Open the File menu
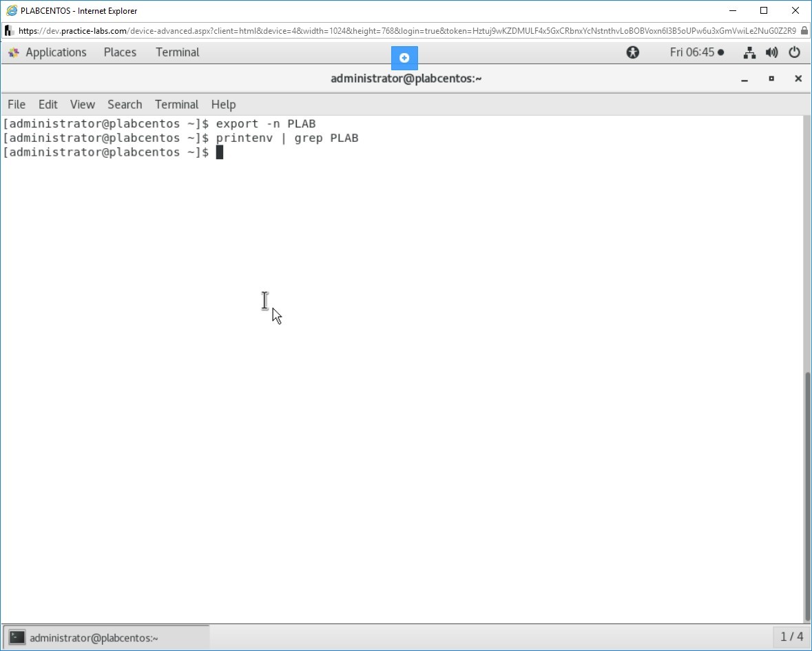812x651 pixels. (17, 104)
